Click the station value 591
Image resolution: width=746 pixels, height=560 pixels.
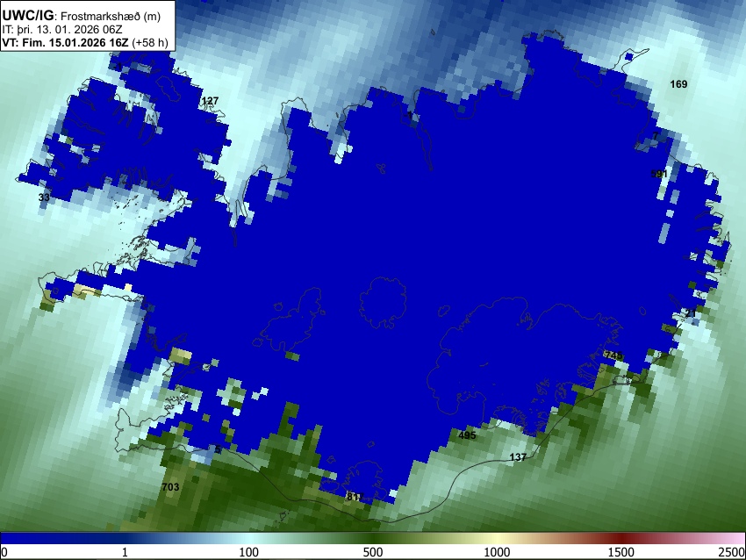coord(659,174)
